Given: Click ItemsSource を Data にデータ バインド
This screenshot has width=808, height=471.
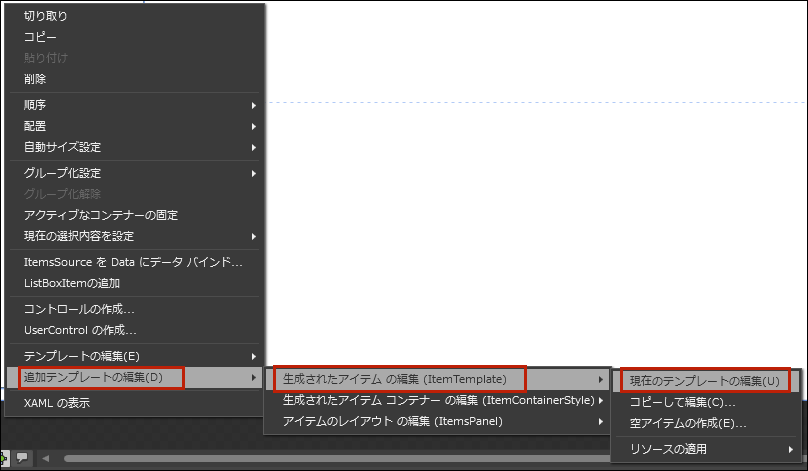Looking at the screenshot, I should [134, 262].
